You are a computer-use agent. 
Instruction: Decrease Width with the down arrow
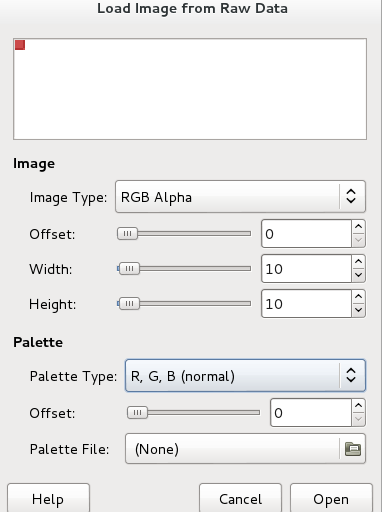(358, 275)
